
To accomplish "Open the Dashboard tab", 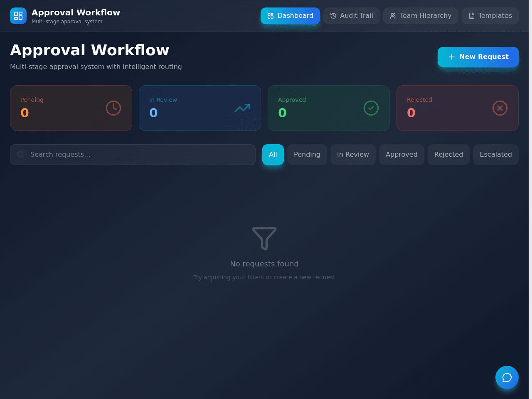I will click(x=290, y=16).
